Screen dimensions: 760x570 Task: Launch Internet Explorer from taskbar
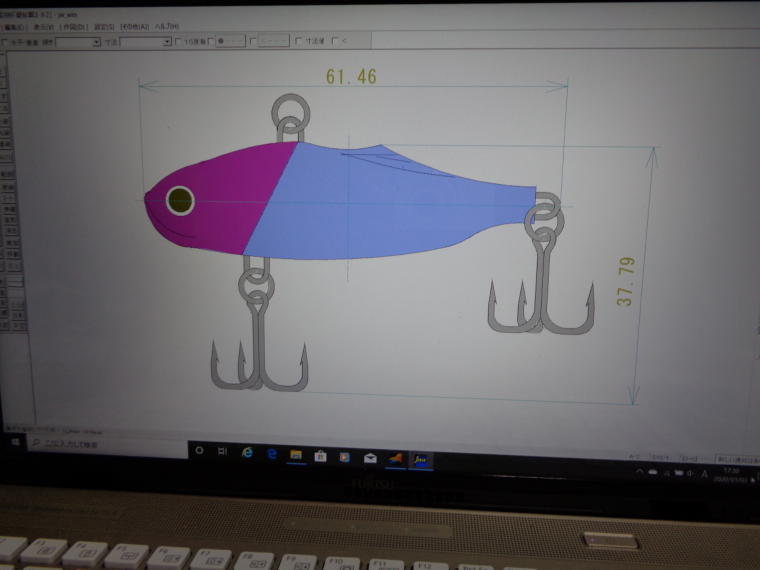(x=247, y=453)
